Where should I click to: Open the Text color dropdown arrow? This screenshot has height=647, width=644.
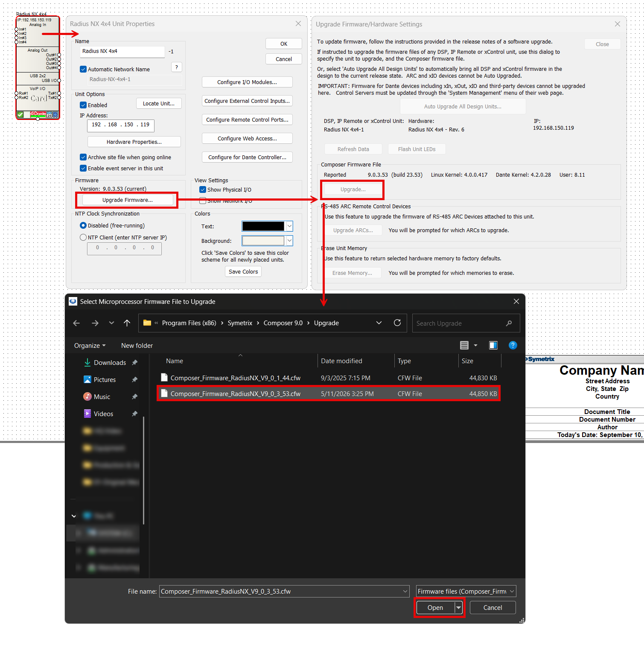pyautogui.click(x=289, y=226)
